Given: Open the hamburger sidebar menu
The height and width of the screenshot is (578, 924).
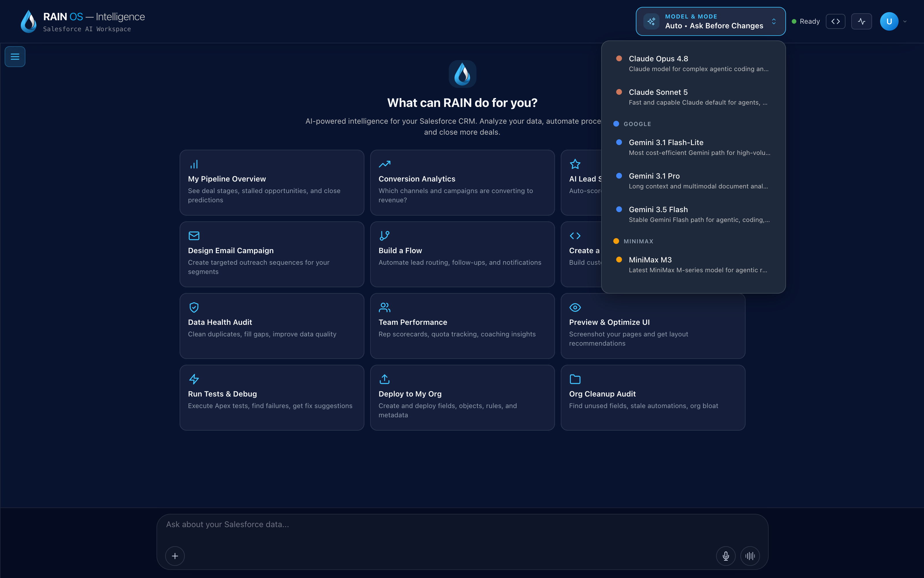Looking at the screenshot, I should (x=15, y=57).
